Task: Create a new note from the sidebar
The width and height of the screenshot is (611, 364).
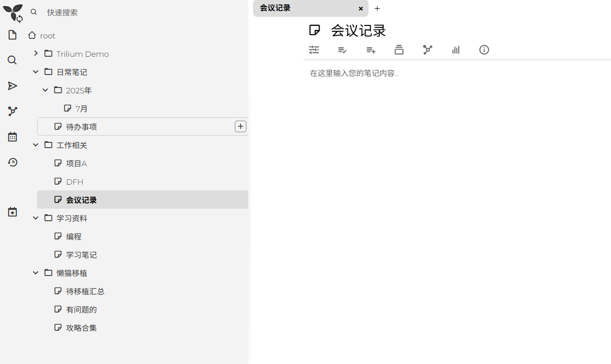Action: tap(13, 35)
